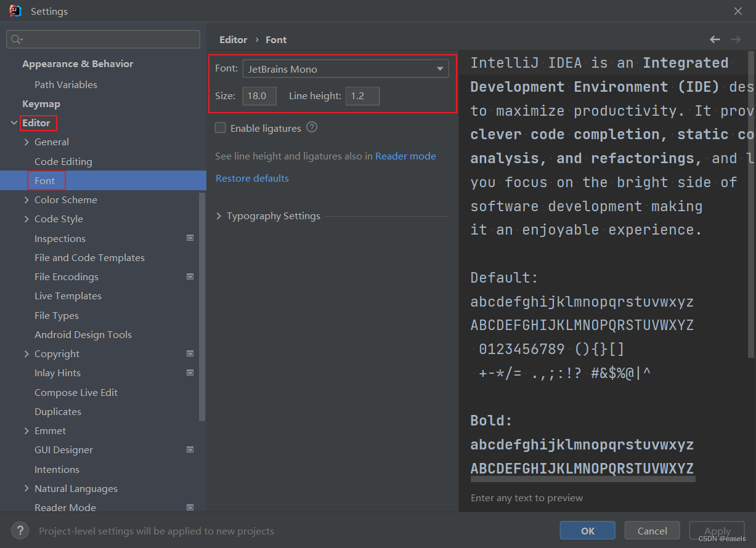Collapse the Editor tree node

(14, 123)
